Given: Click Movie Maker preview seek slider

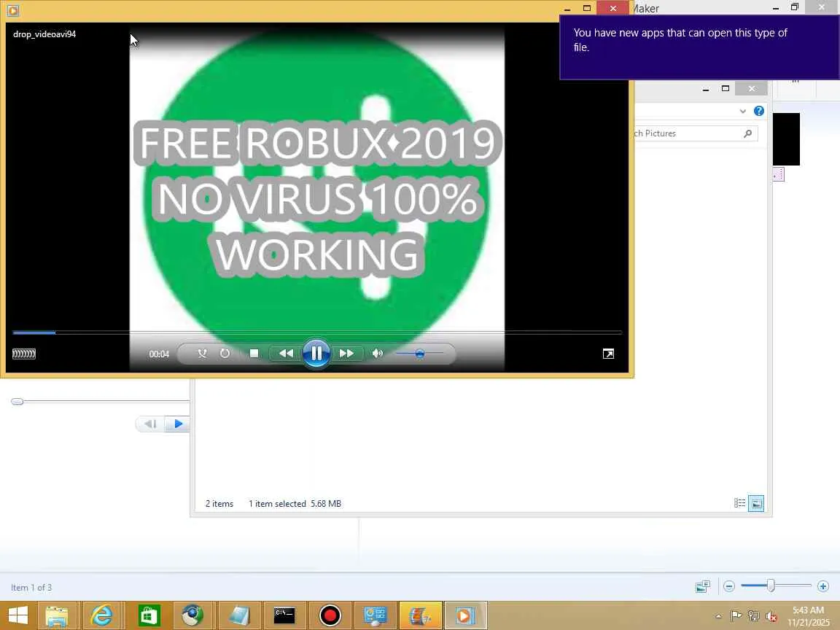Looking at the screenshot, I should (100, 401).
